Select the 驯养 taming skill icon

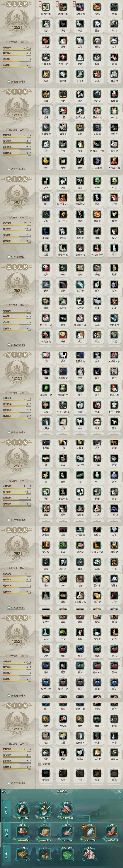pos(45,856)
